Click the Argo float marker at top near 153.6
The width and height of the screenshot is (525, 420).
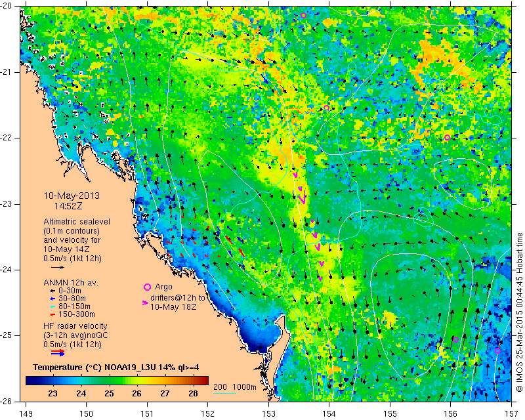303,15
